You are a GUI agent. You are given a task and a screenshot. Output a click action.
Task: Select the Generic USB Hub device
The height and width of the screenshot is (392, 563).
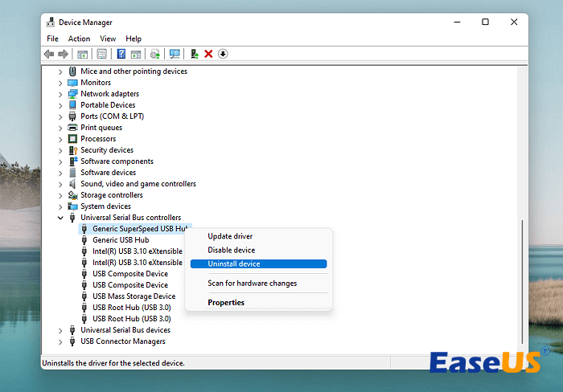pyautogui.click(x=120, y=240)
